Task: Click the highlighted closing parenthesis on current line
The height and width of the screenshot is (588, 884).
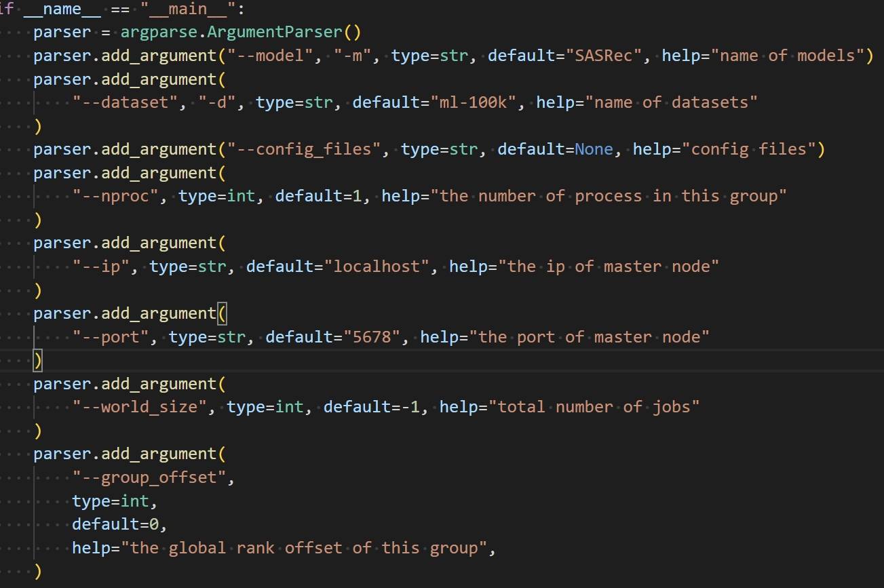Action: (37, 360)
